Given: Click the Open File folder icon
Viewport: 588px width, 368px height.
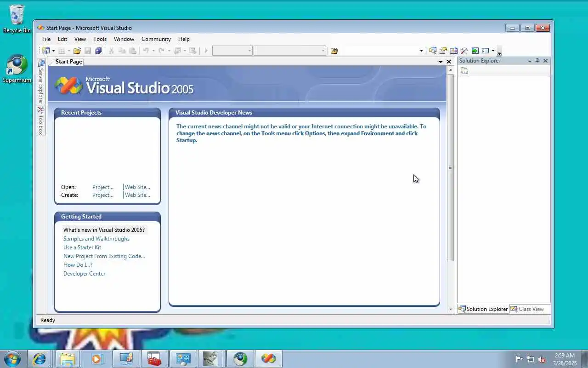Looking at the screenshot, I should [77, 51].
